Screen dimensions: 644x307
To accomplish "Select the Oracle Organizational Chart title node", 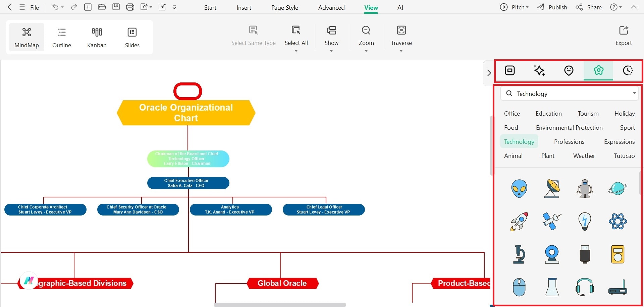I will point(186,113).
